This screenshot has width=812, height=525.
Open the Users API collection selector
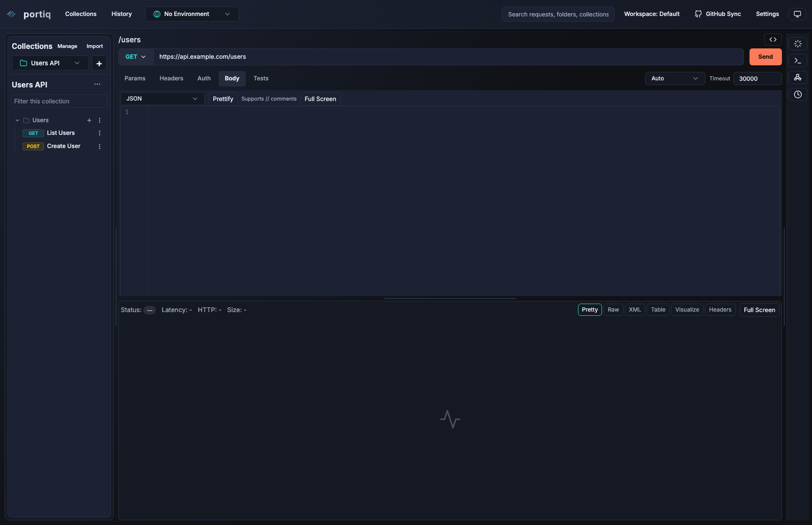tap(50, 63)
